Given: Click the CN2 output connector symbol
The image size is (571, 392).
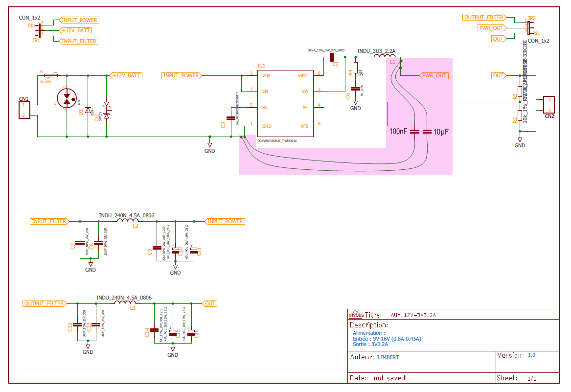Looking at the screenshot, I should tap(549, 105).
